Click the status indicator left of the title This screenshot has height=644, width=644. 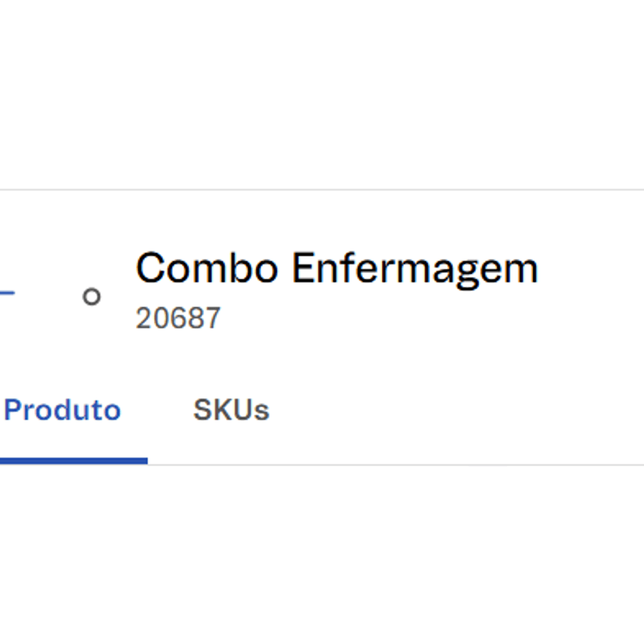click(92, 296)
